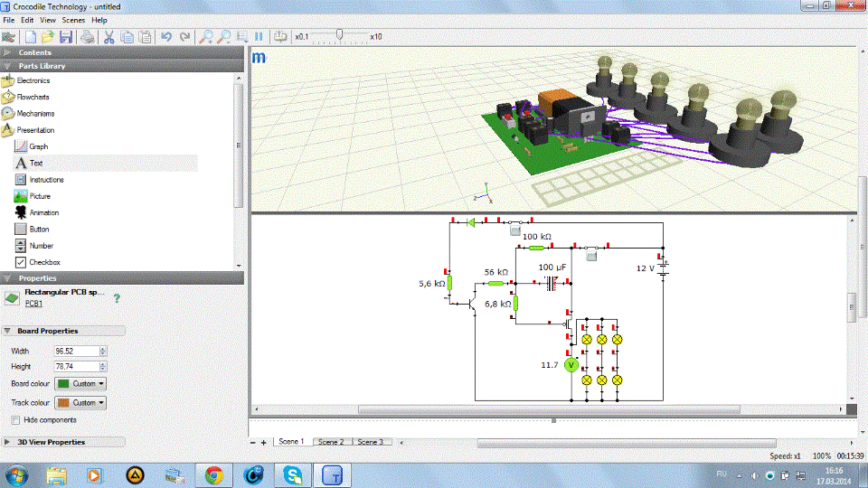Open the Board colour dropdown
This screenshot has height=488, width=868.
pos(80,383)
